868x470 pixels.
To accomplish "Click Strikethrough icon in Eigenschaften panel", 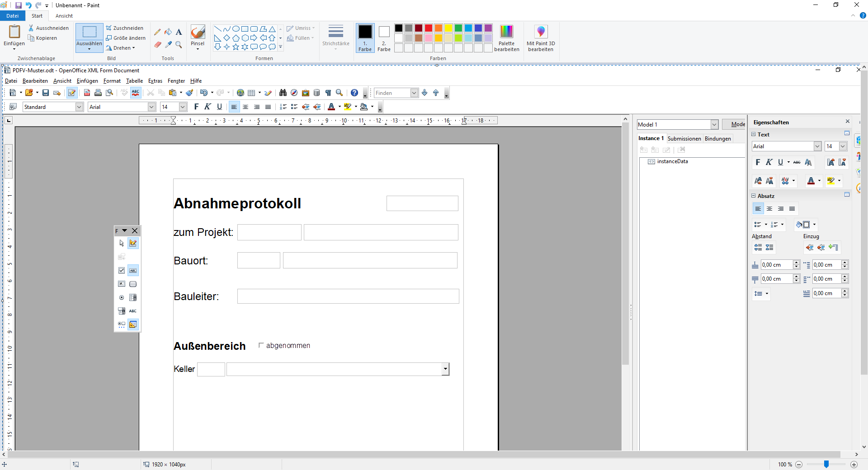I will (x=797, y=162).
